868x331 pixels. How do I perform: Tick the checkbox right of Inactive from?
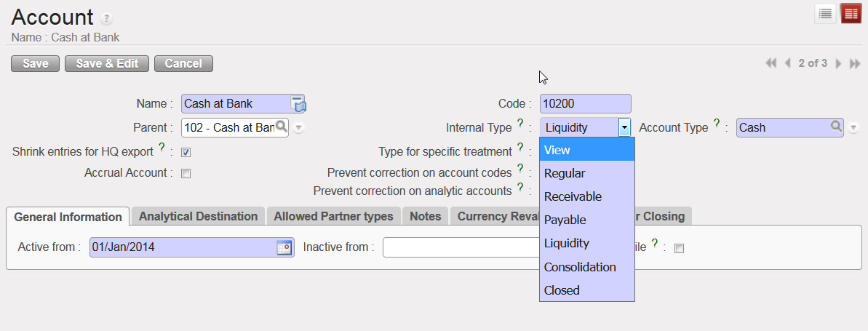click(x=679, y=248)
